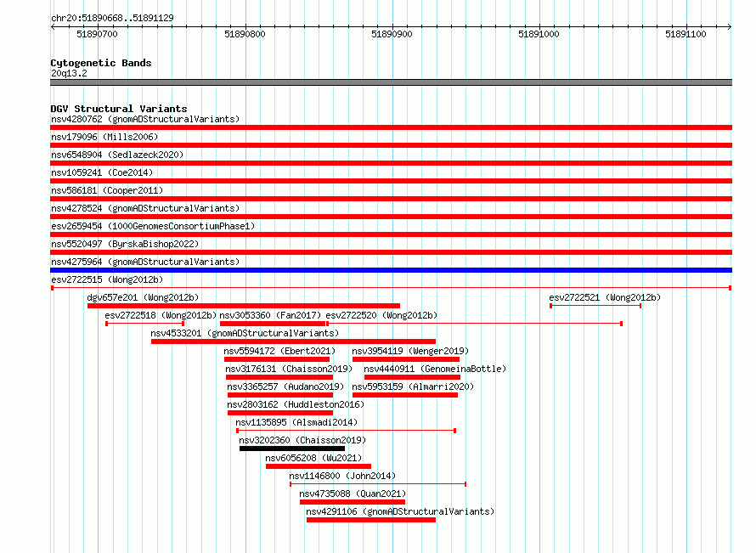Click ruler position 51890700
This screenshot has width=756, height=553.
[97, 34]
